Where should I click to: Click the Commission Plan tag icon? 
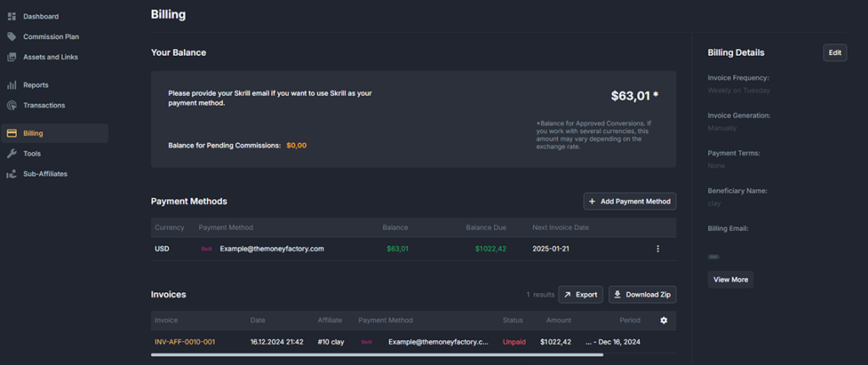click(x=12, y=36)
